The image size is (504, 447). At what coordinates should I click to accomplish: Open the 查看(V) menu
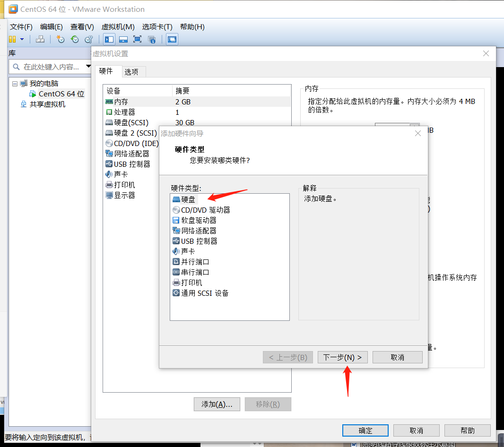click(x=82, y=26)
